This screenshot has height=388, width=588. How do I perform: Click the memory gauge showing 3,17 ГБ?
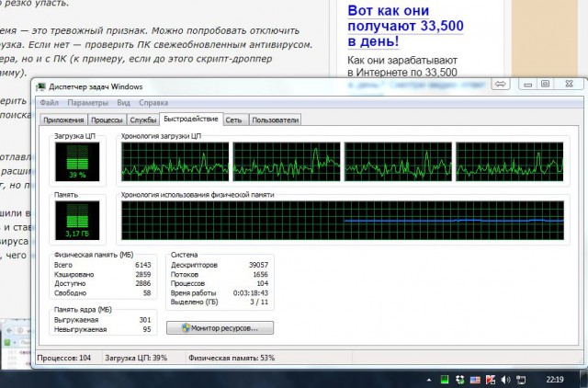coord(77,221)
